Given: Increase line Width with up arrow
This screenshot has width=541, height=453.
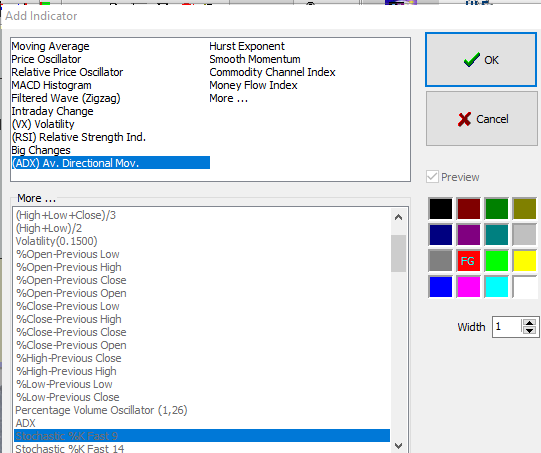Looking at the screenshot, I should [529, 323].
